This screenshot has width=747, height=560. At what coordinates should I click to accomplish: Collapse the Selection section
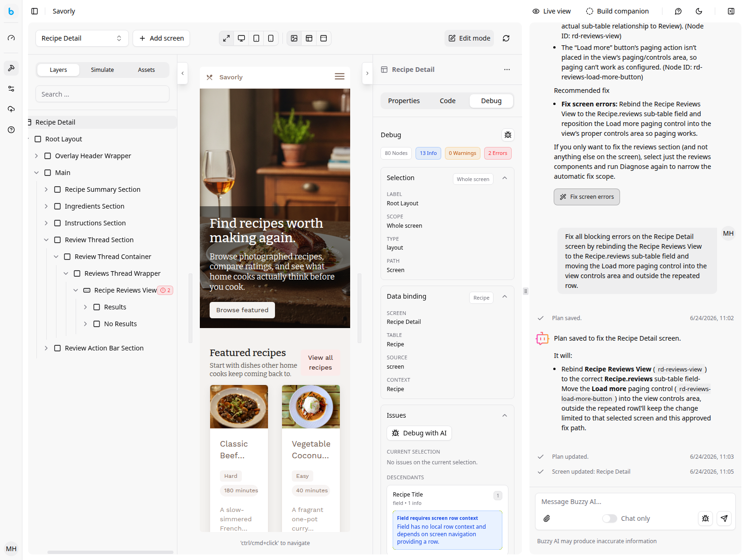tap(505, 178)
